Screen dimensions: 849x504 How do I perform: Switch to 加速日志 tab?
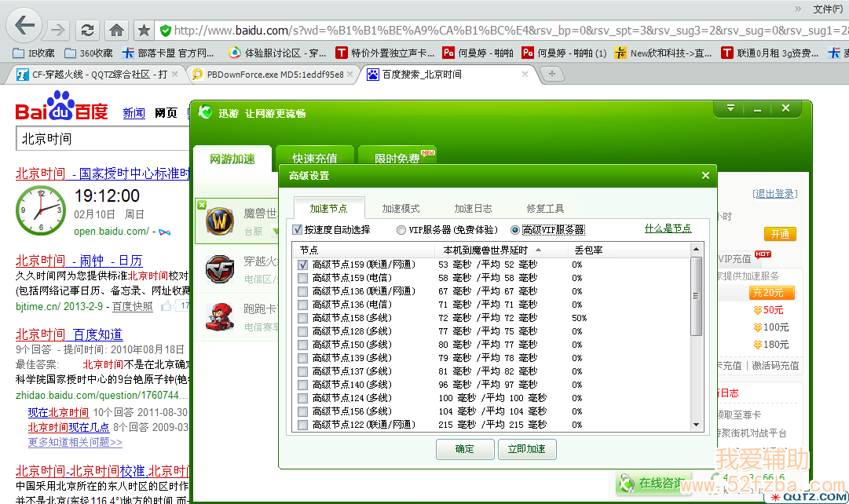tap(473, 208)
